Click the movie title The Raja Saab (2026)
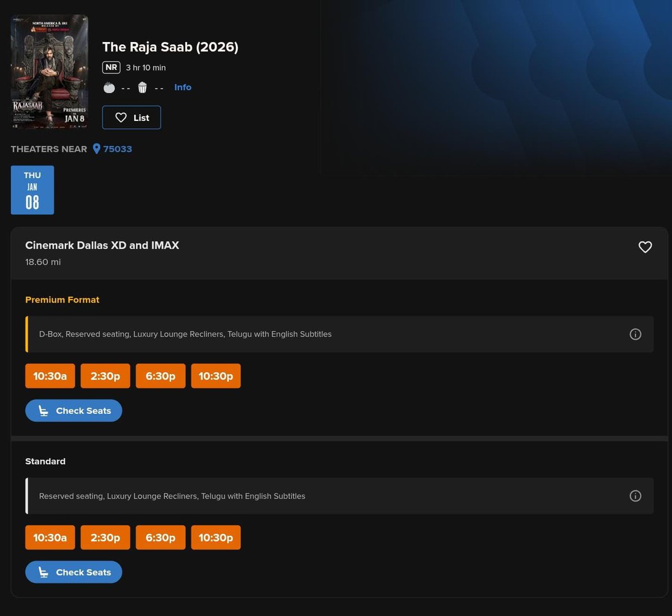The height and width of the screenshot is (616, 672). pyautogui.click(x=170, y=47)
